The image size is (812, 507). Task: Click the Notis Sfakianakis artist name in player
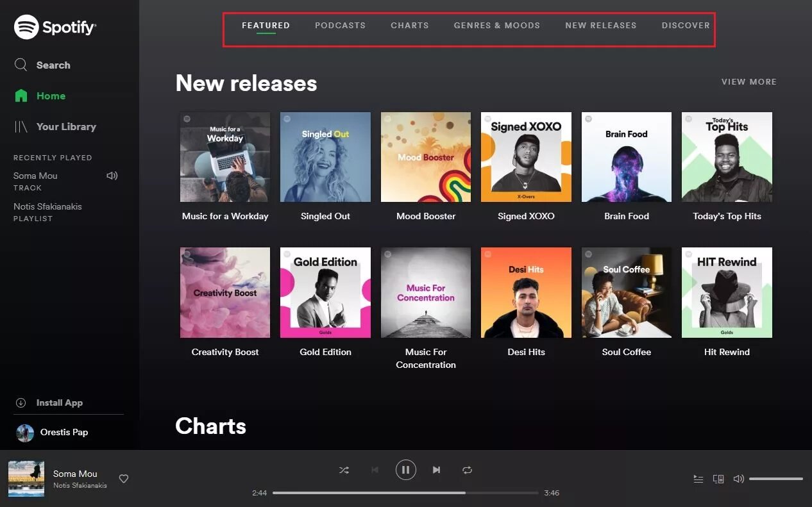pos(80,485)
